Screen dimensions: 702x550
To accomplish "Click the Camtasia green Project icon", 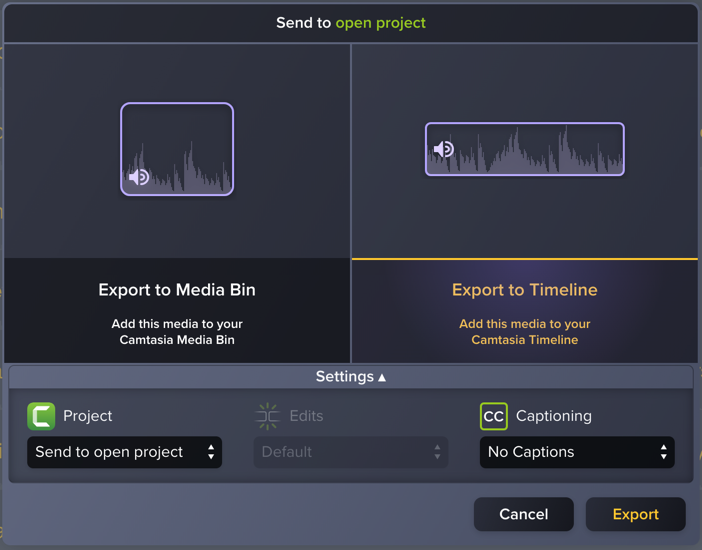I will click(41, 416).
